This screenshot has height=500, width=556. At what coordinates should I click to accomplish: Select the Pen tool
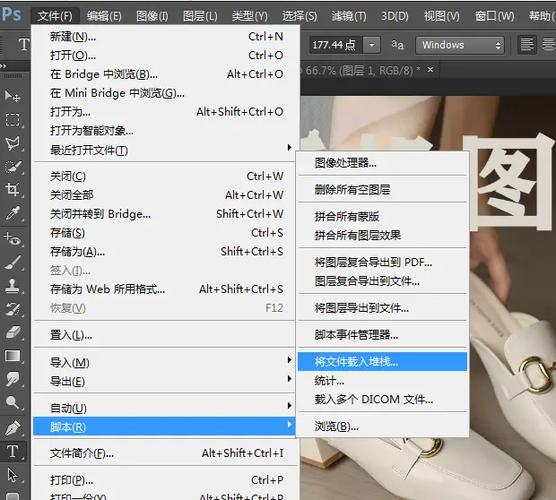pos(13,428)
